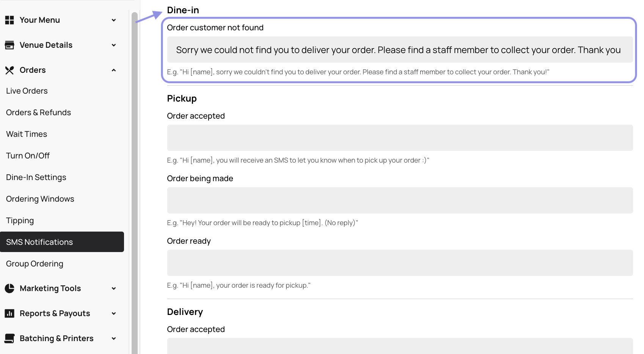Select the Your Menu grid icon

pyautogui.click(x=9, y=20)
